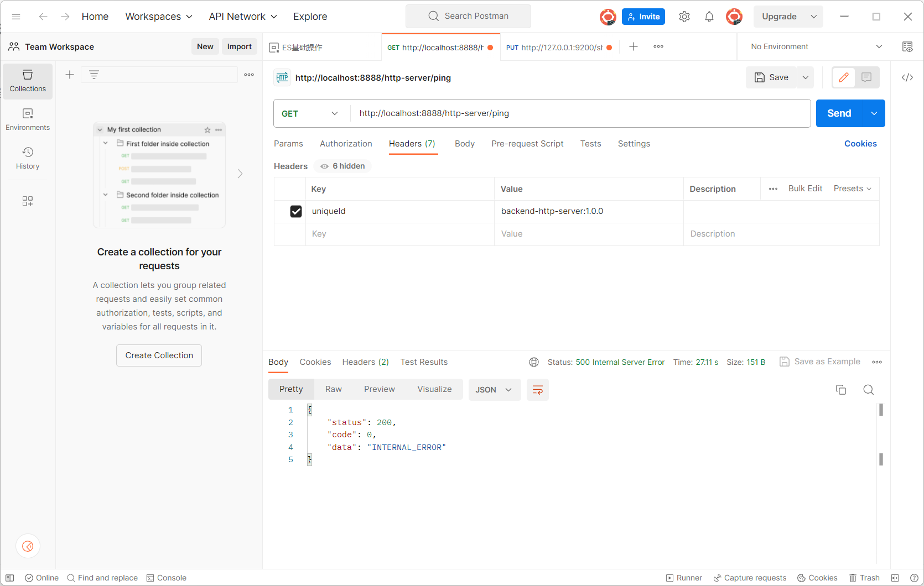Add a new collection with plus icon
This screenshot has width=924, height=586.
pos(70,75)
